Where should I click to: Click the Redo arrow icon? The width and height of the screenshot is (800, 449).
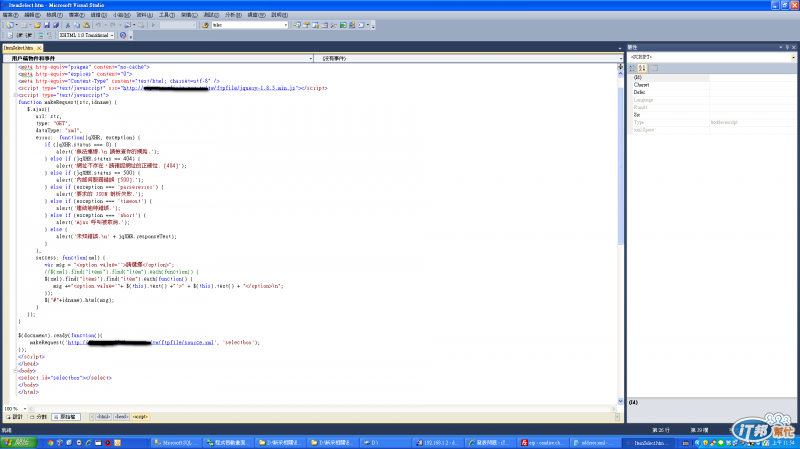coord(112,25)
